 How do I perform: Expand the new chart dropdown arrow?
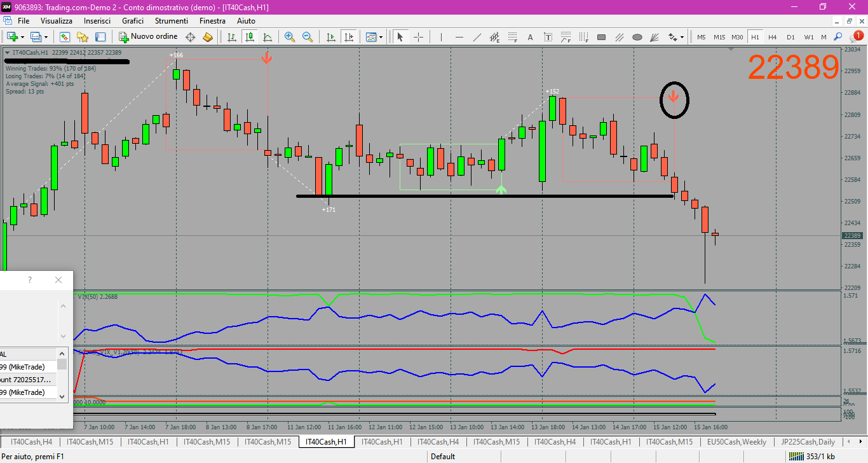coord(23,37)
